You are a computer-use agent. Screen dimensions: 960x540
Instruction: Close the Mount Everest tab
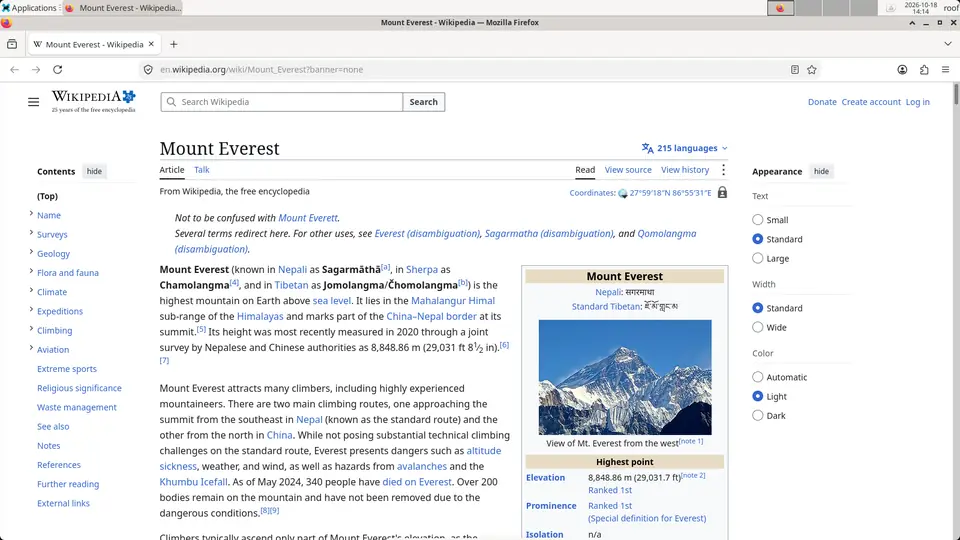pyautogui.click(x=151, y=44)
